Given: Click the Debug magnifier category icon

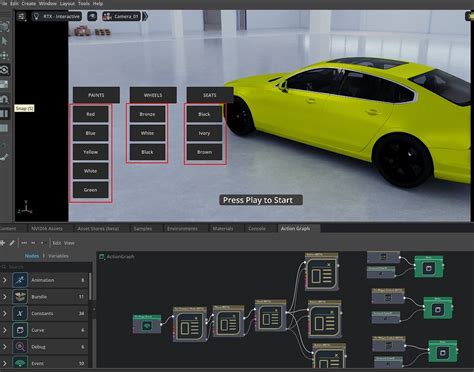Looking at the screenshot, I should pos(20,347).
